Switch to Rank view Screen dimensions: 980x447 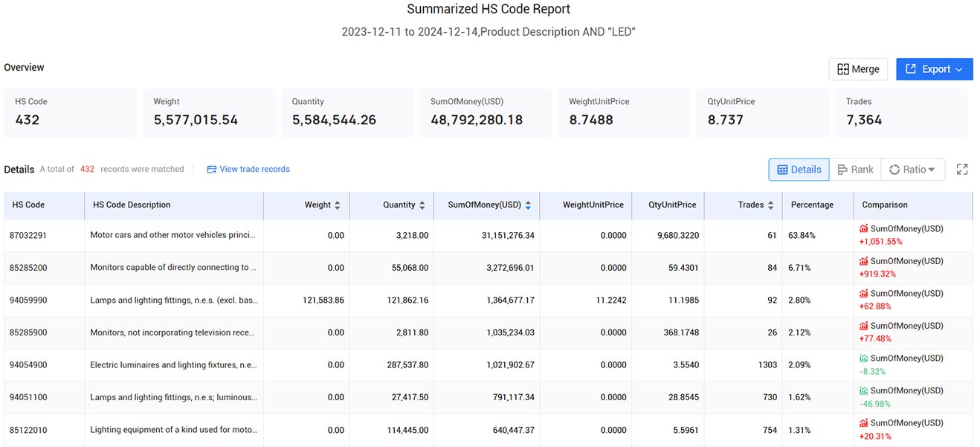click(855, 170)
